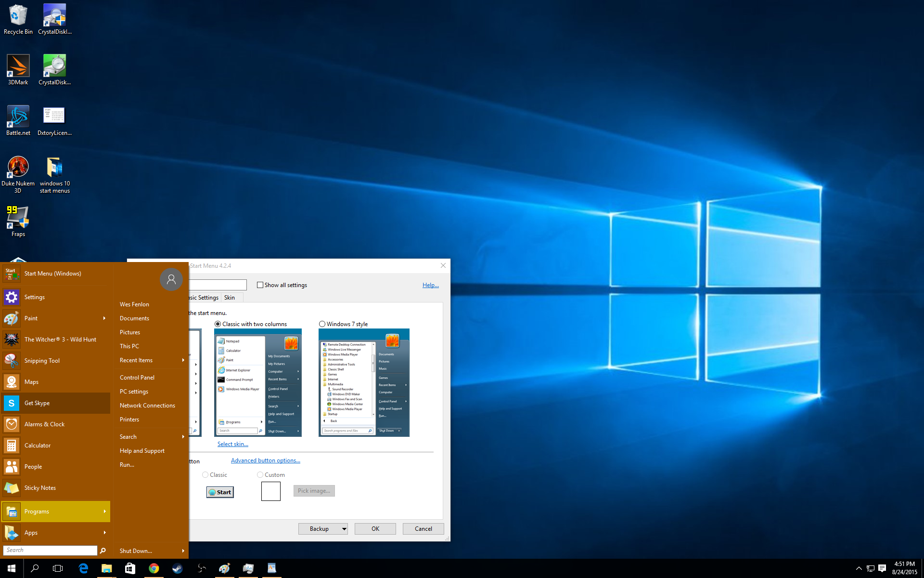Click the Classic Start button preview image
The width and height of the screenshot is (924, 578).
click(x=220, y=492)
